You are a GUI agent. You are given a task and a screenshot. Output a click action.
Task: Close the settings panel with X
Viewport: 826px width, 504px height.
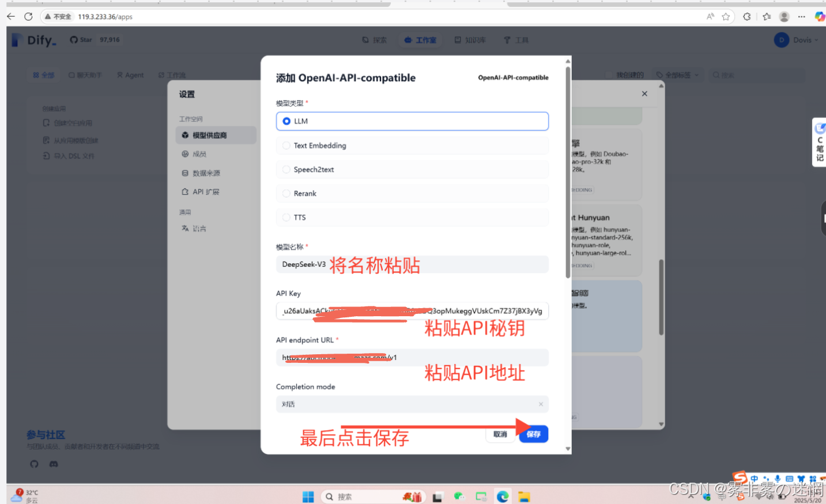pos(644,93)
